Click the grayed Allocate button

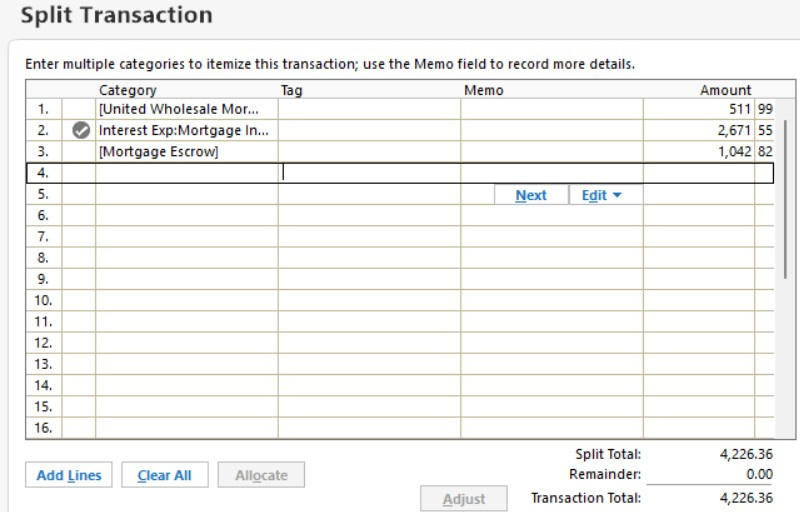[x=261, y=475]
